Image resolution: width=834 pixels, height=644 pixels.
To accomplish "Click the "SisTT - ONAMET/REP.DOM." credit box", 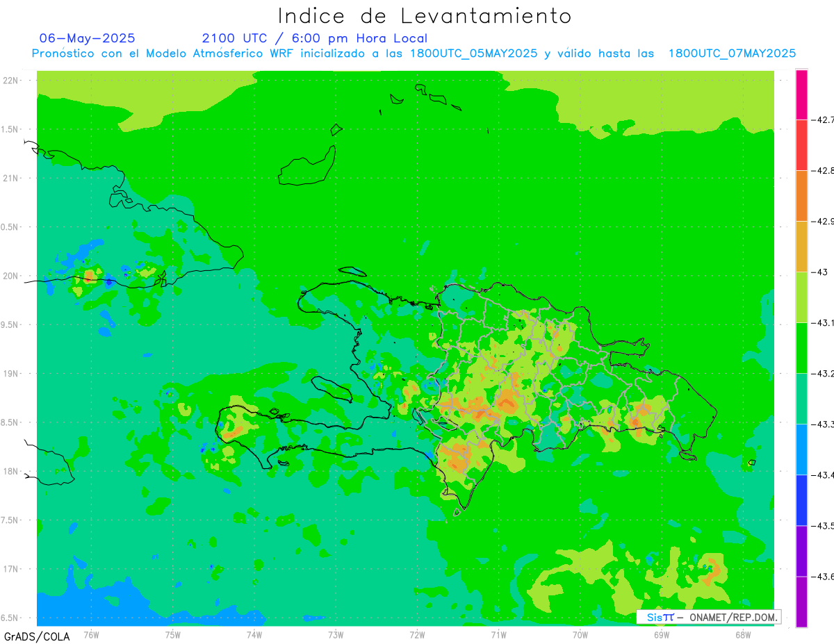I will [x=708, y=617].
